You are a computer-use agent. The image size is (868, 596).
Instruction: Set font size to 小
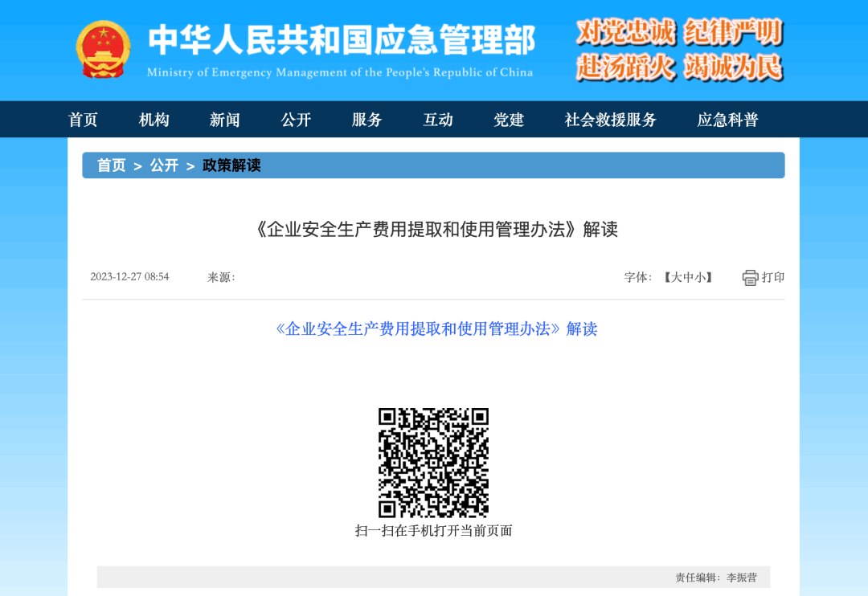point(700,277)
